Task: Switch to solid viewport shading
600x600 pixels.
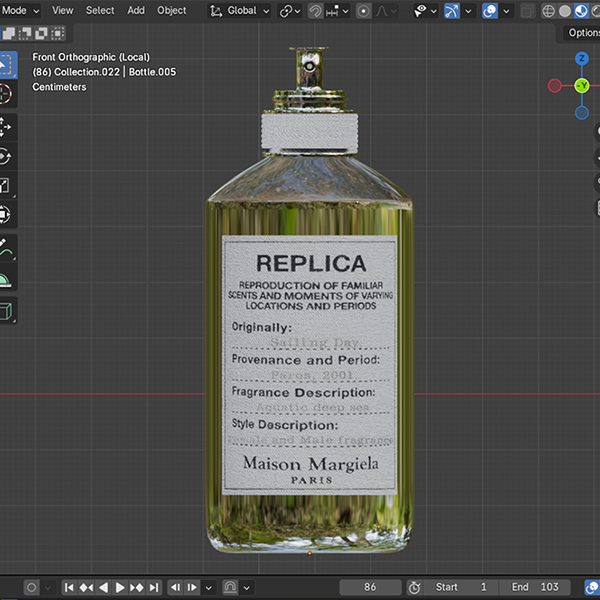Action: click(x=565, y=11)
